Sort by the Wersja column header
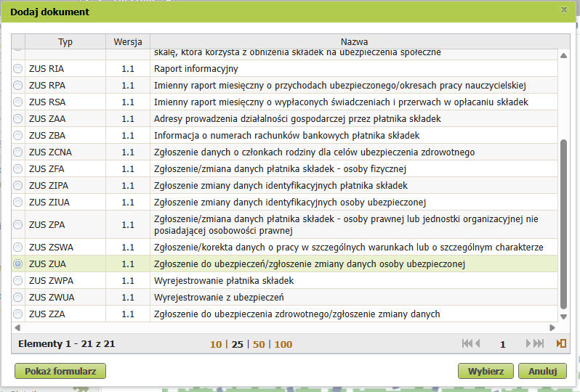 (x=128, y=42)
